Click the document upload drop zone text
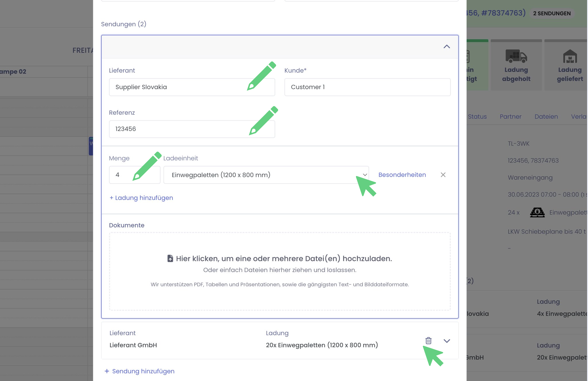588x381 pixels. click(x=284, y=259)
